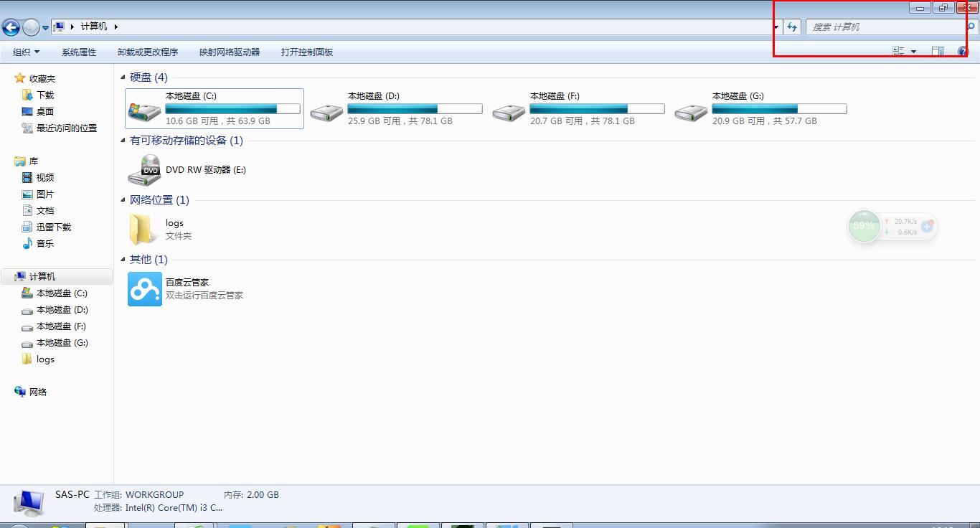Open the 图片 library
The width and height of the screenshot is (980, 528).
(x=45, y=194)
